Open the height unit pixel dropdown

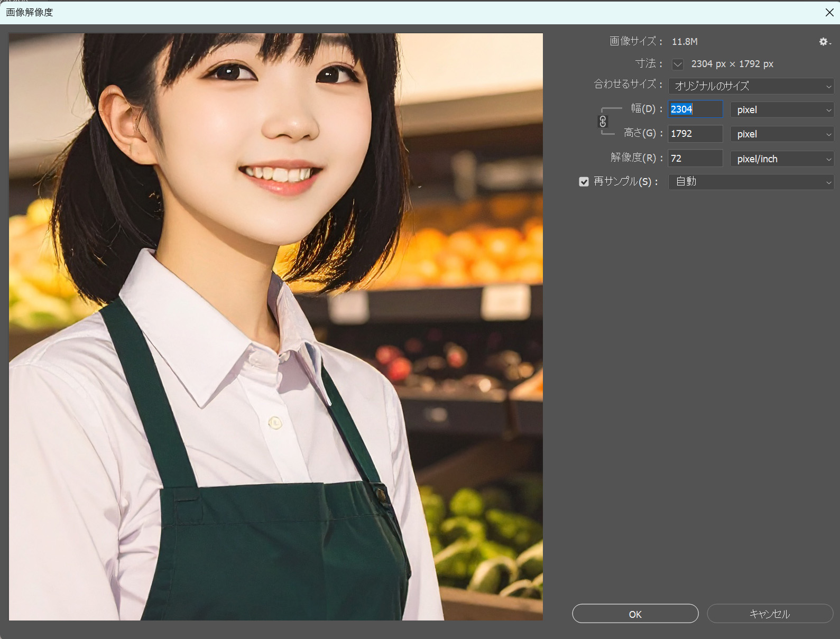pos(782,134)
